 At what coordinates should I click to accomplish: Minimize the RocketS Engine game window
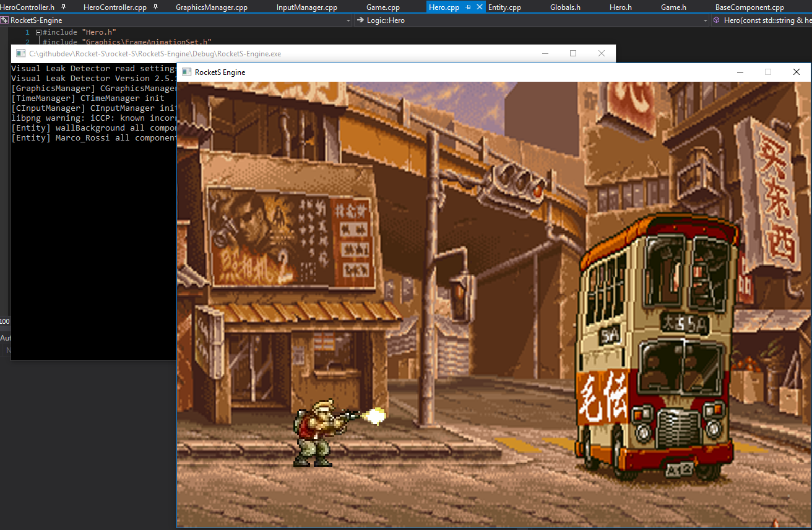point(740,72)
